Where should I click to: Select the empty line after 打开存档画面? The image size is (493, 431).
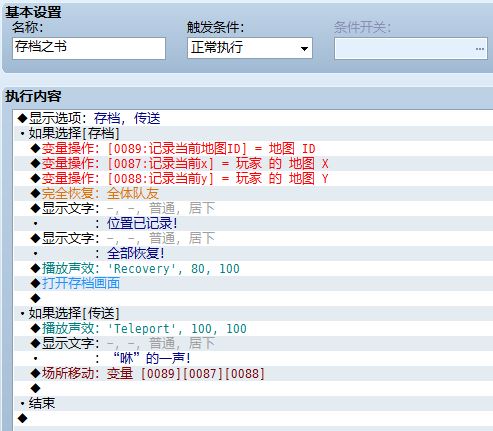click(253, 298)
